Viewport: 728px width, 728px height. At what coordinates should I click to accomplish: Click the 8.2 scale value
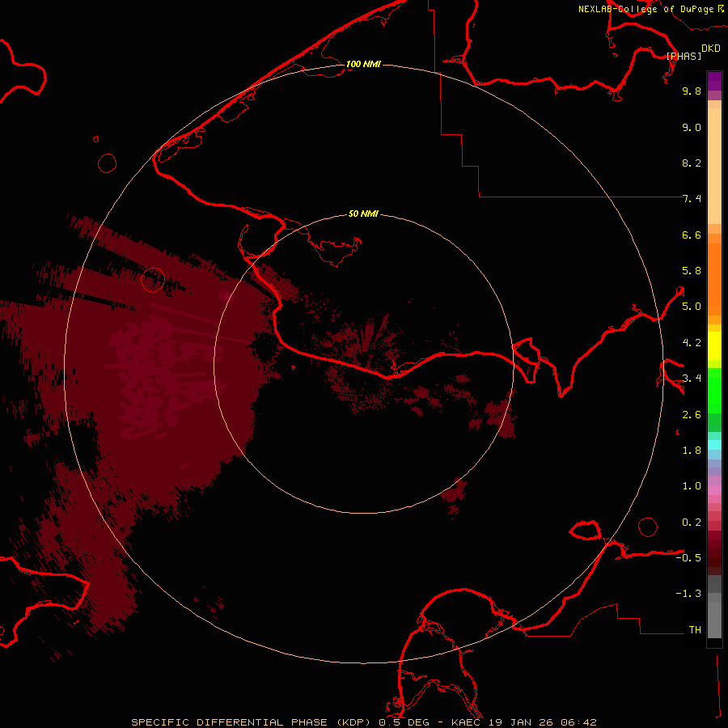(692, 163)
